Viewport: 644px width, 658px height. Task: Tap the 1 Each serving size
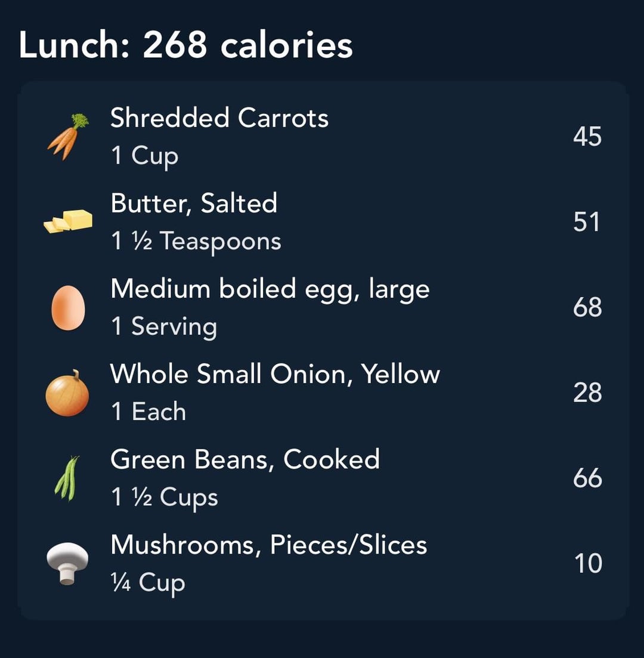(x=148, y=412)
